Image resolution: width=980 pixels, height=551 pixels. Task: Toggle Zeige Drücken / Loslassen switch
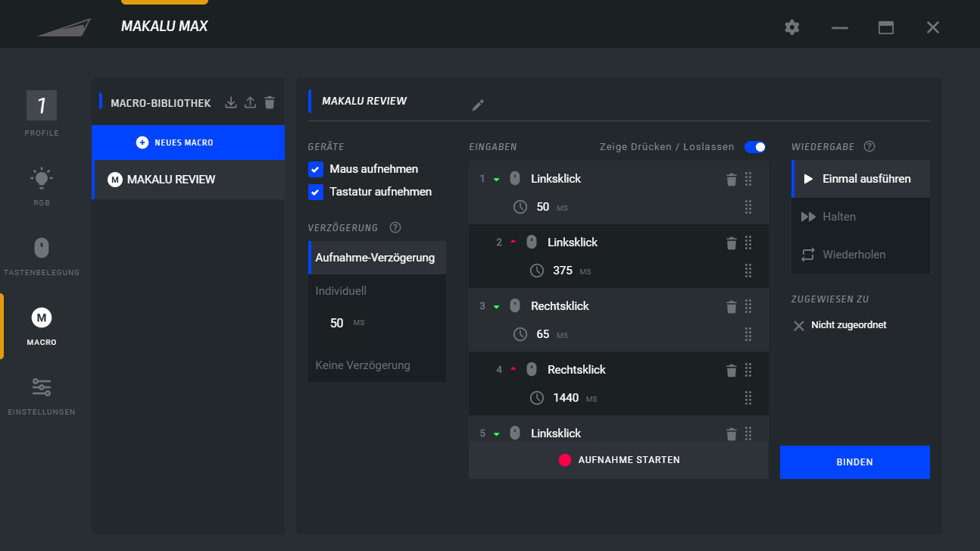[x=755, y=147]
